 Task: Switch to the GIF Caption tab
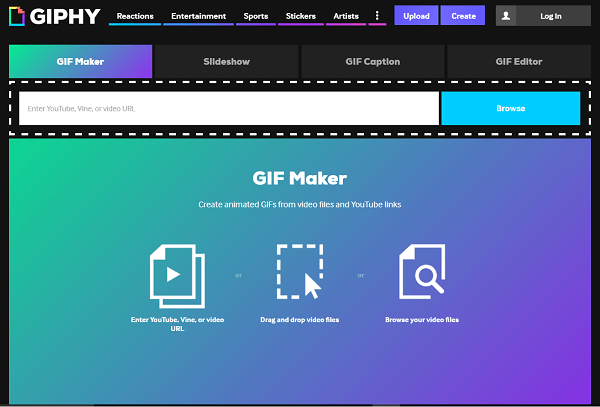click(373, 62)
